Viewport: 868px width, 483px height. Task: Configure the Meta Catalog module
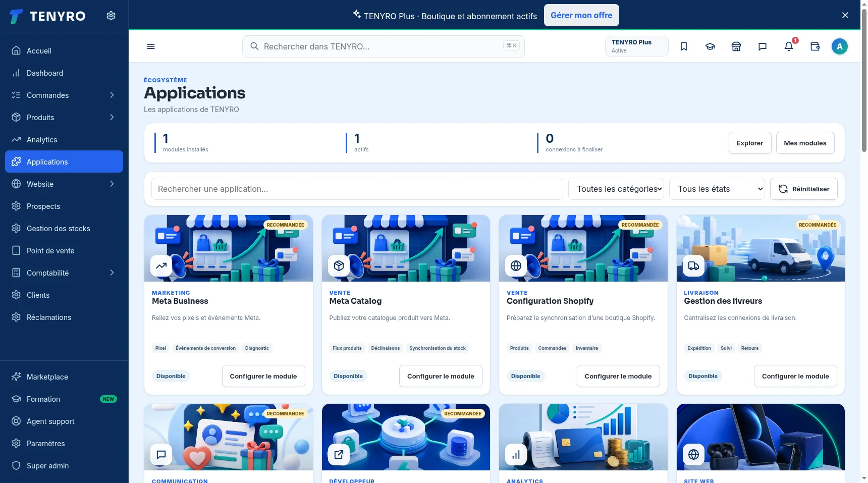point(441,376)
